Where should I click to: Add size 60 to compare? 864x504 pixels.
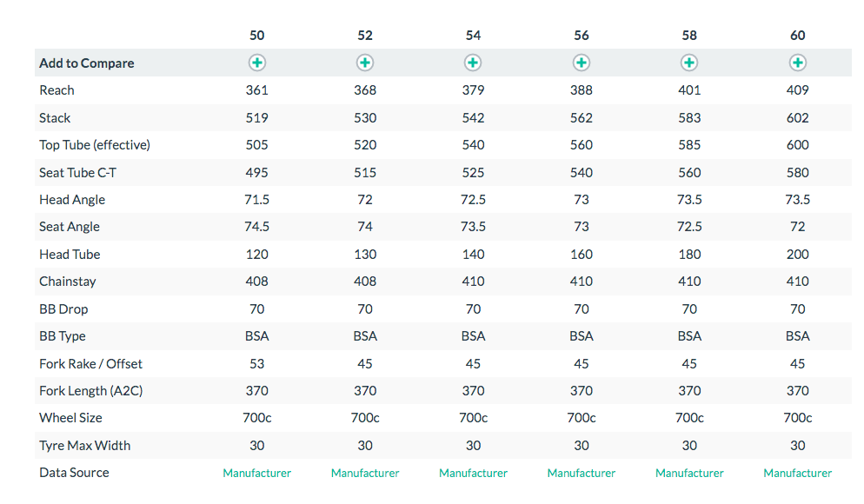point(798,63)
